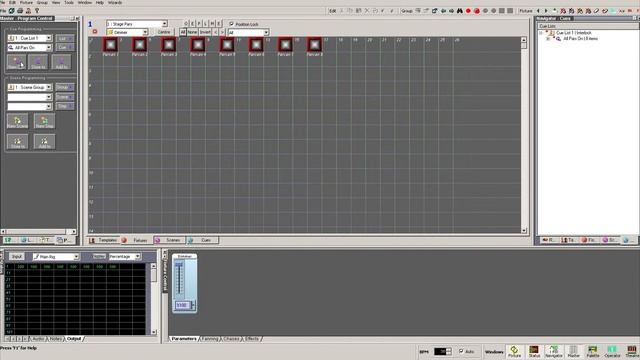
Task: Click the Centre button
Action: point(164,32)
